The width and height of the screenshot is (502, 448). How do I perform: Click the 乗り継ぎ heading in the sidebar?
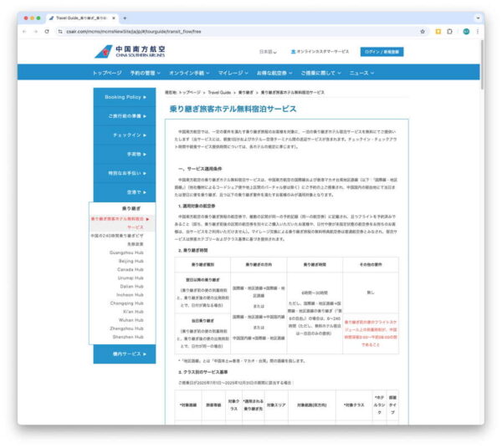131,208
